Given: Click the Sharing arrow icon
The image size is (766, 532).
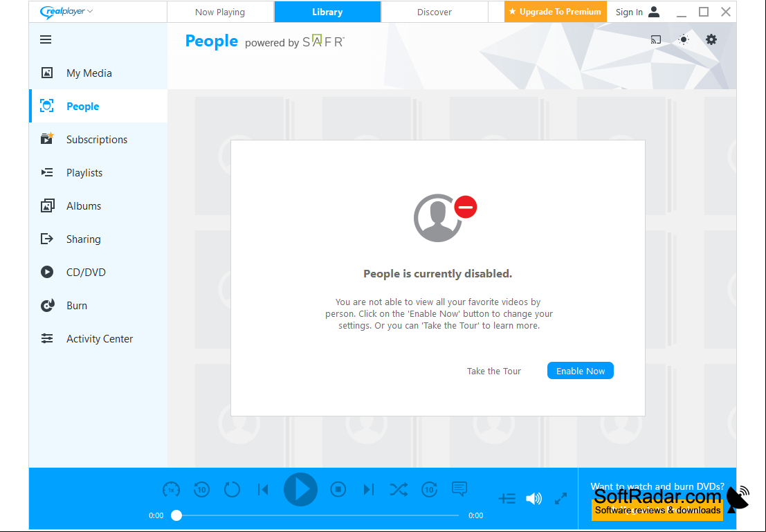Looking at the screenshot, I should coord(47,239).
